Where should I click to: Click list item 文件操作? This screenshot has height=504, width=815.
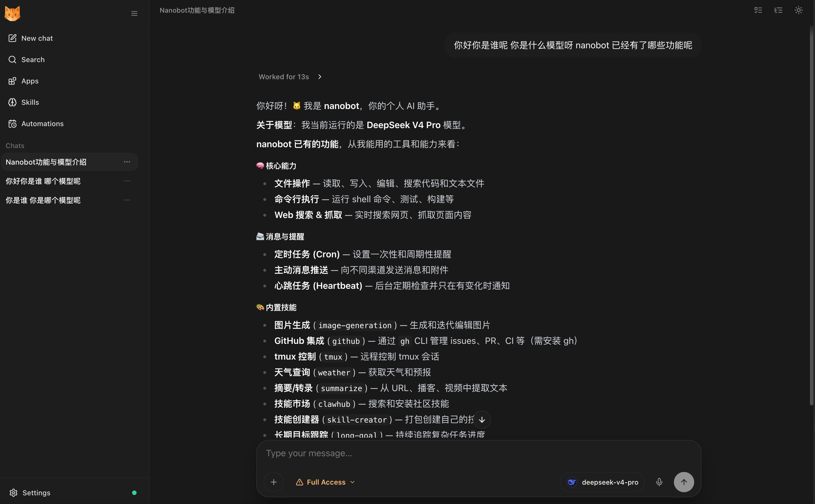[x=379, y=183]
